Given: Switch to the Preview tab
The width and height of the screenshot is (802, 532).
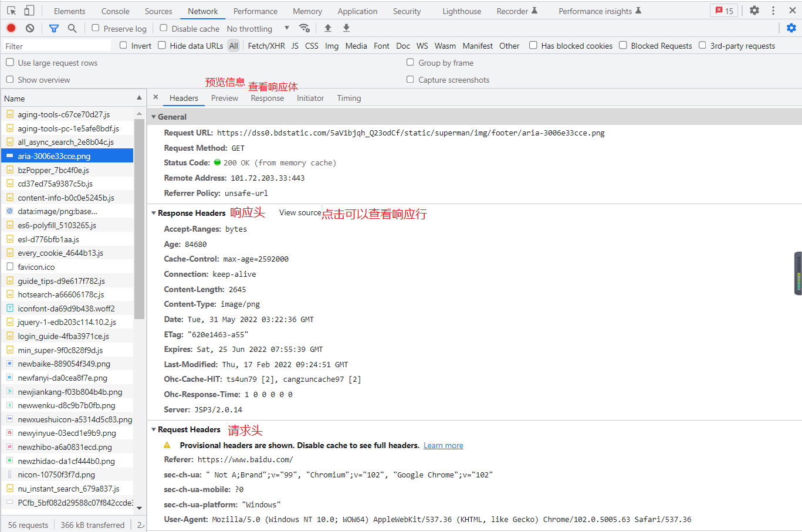Looking at the screenshot, I should 224,98.
